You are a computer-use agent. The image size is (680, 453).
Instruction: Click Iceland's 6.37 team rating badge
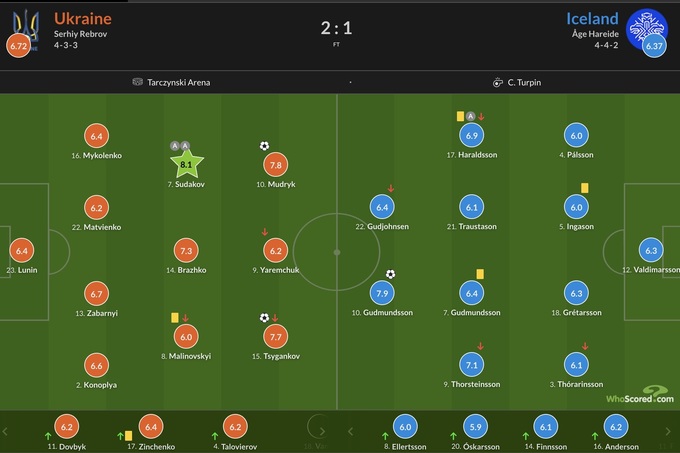[x=654, y=46]
